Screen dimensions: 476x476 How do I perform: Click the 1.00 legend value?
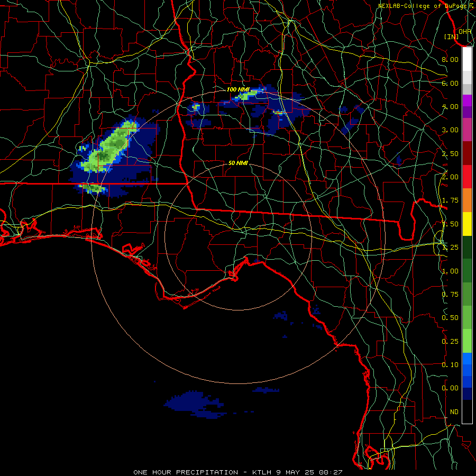pos(450,271)
